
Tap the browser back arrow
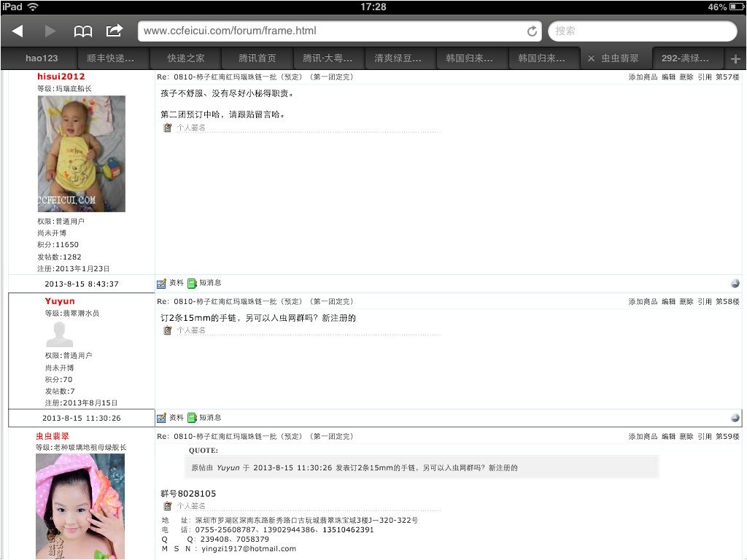[x=18, y=31]
